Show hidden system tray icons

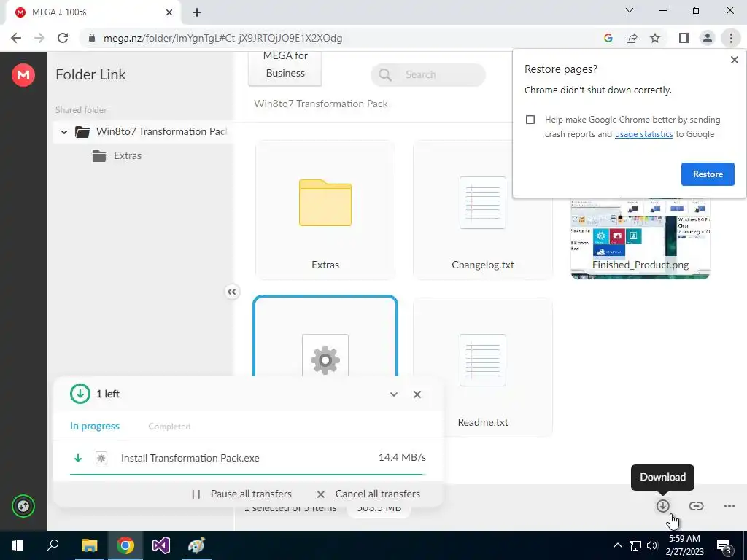pos(617,545)
